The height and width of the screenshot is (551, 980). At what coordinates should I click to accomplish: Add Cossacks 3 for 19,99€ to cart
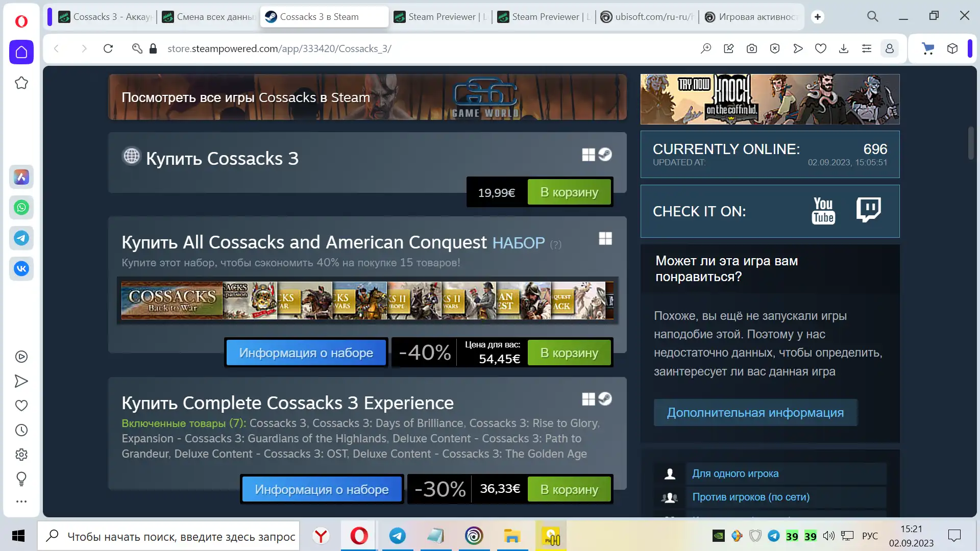[569, 192]
